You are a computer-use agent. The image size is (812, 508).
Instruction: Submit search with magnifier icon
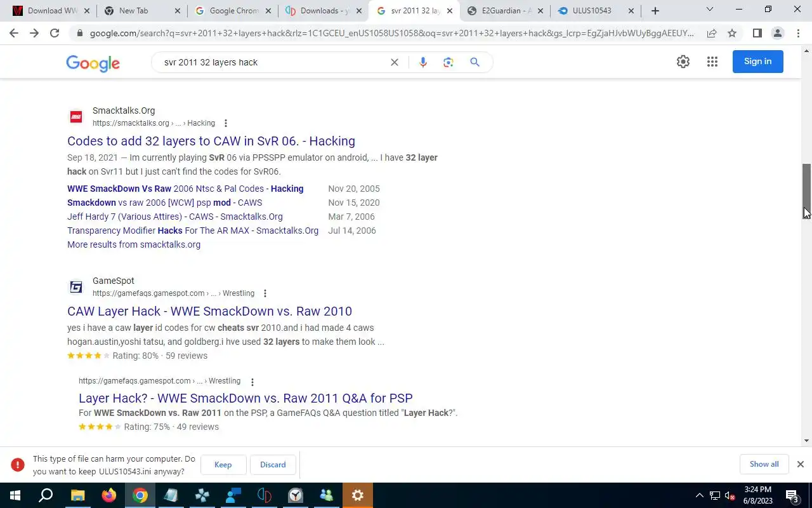coord(475,62)
